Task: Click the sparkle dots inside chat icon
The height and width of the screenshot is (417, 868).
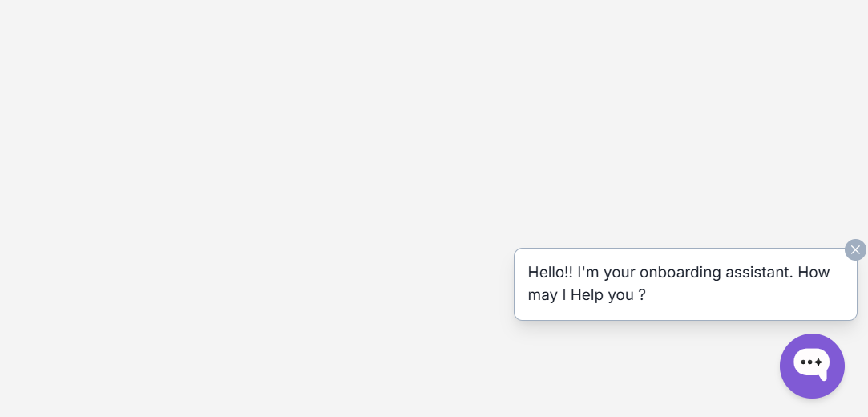Action: pyautogui.click(x=812, y=362)
